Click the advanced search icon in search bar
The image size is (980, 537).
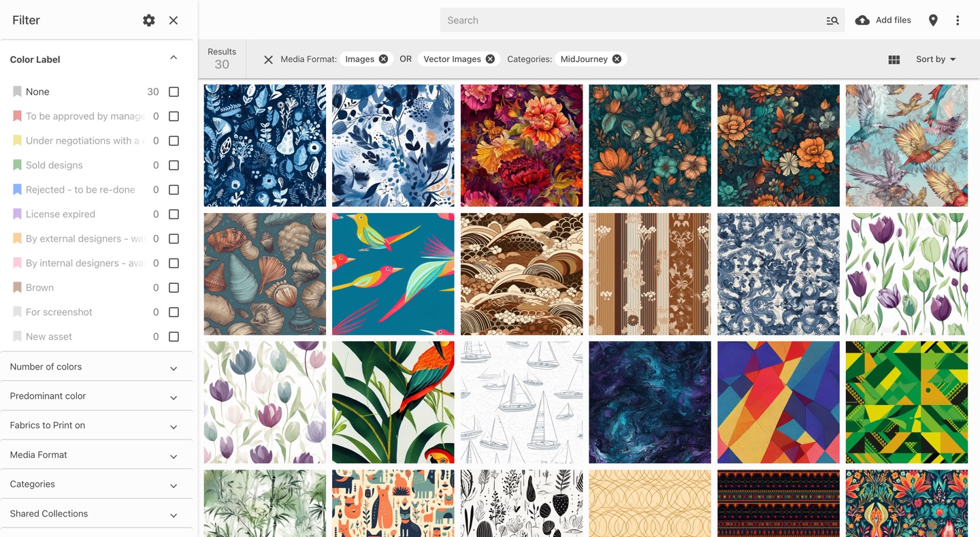coord(832,20)
